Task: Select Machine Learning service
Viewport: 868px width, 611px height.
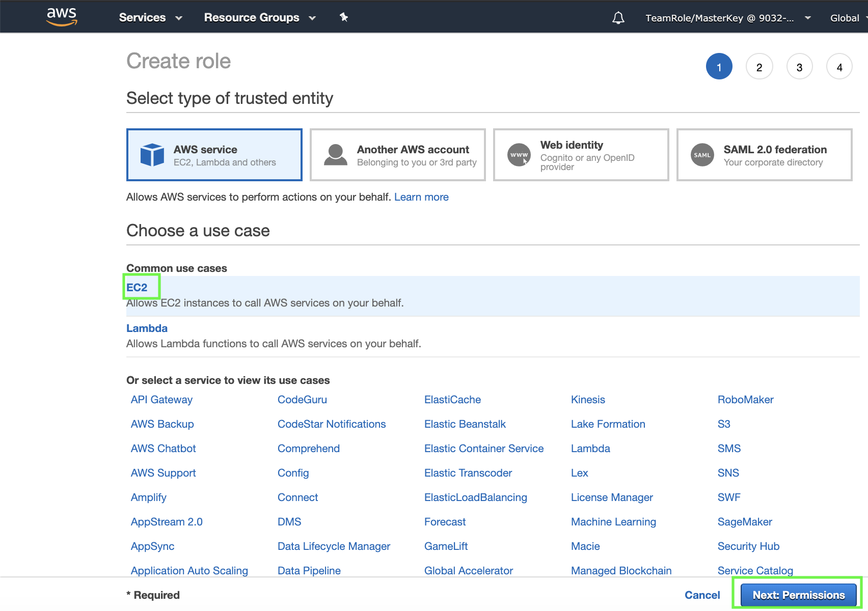Action: click(613, 522)
